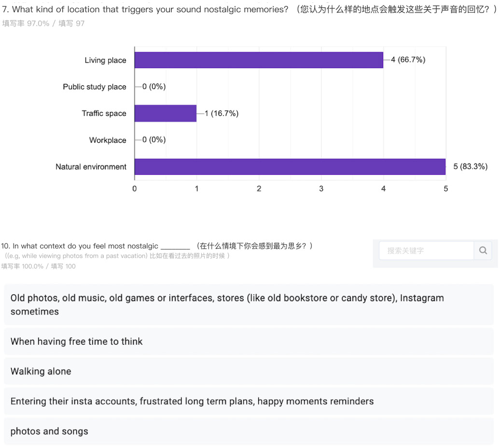Click the Workplace axis label
Image resolution: width=501 pixels, height=448 pixels.
108,140
